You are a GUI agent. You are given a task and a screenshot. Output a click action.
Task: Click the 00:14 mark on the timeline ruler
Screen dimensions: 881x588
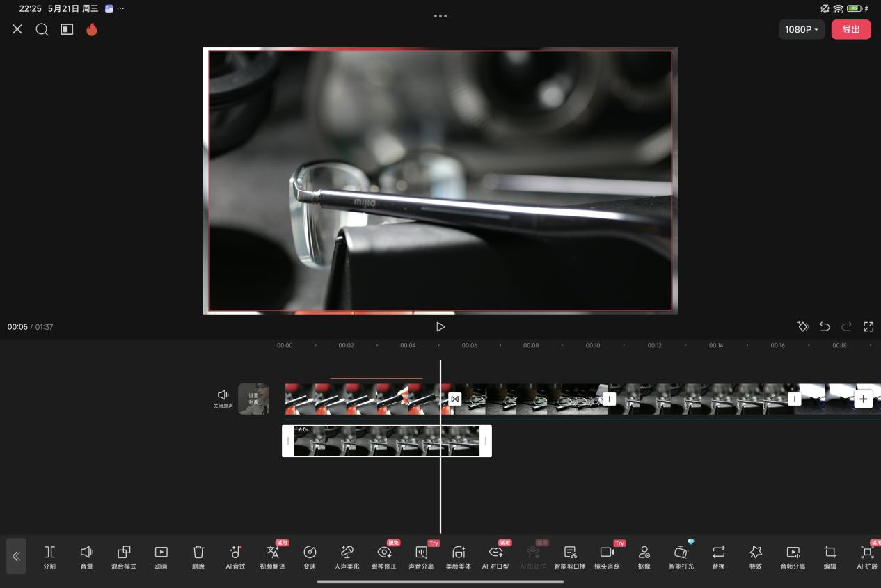(x=716, y=345)
